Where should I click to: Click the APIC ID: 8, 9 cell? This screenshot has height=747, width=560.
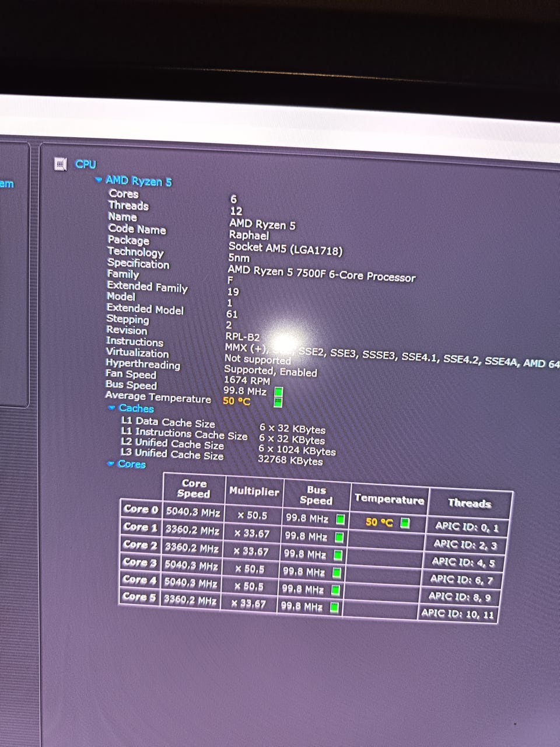tap(460, 596)
